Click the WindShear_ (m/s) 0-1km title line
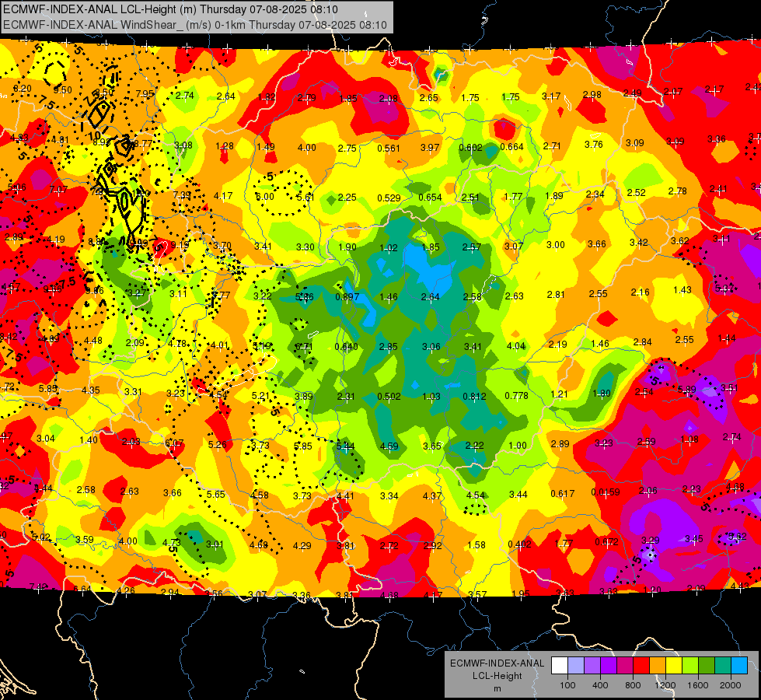The width and height of the screenshot is (761, 700). (195, 25)
